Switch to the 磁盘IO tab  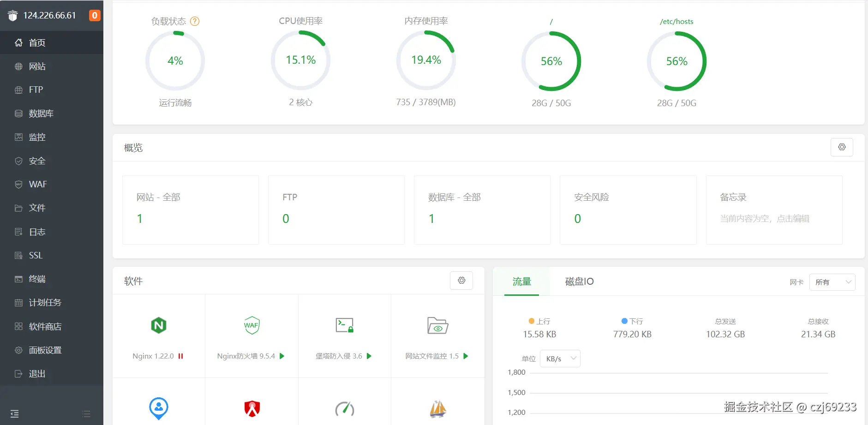click(579, 281)
